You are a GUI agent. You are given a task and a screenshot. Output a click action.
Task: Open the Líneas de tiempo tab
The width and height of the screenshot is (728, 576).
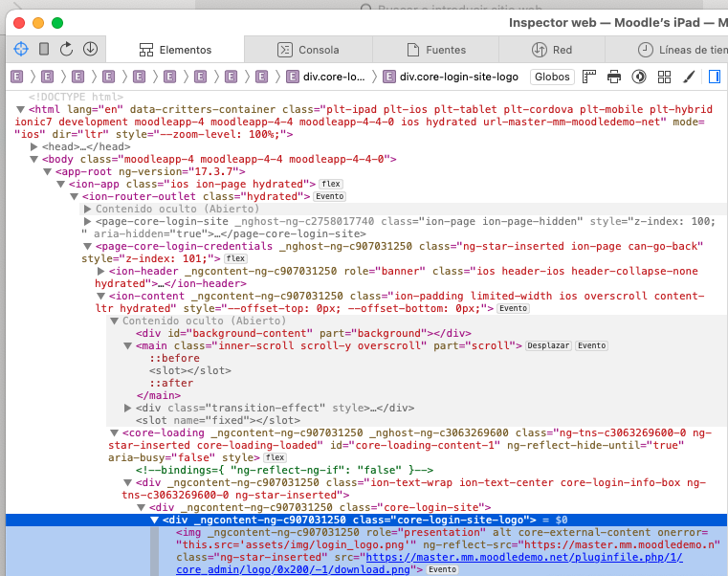[682, 50]
